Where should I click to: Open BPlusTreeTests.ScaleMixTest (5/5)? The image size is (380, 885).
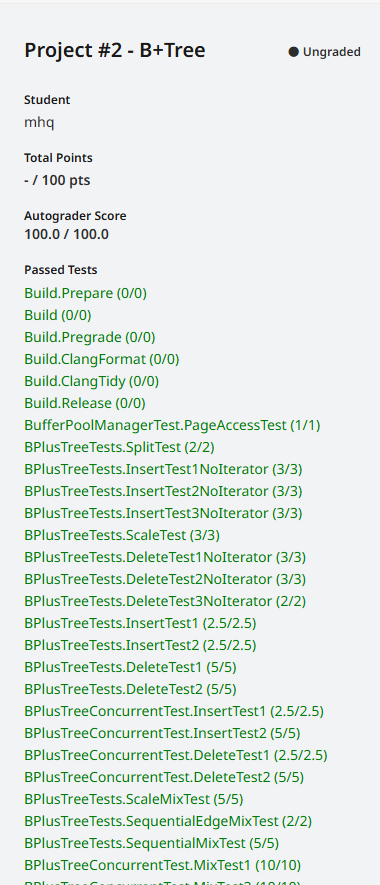pyautogui.click(x=134, y=800)
